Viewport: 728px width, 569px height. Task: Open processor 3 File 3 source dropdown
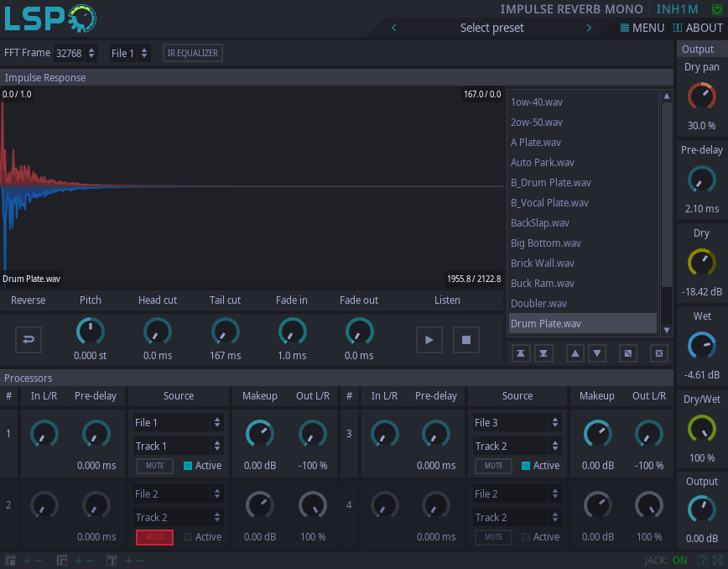pos(517,422)
